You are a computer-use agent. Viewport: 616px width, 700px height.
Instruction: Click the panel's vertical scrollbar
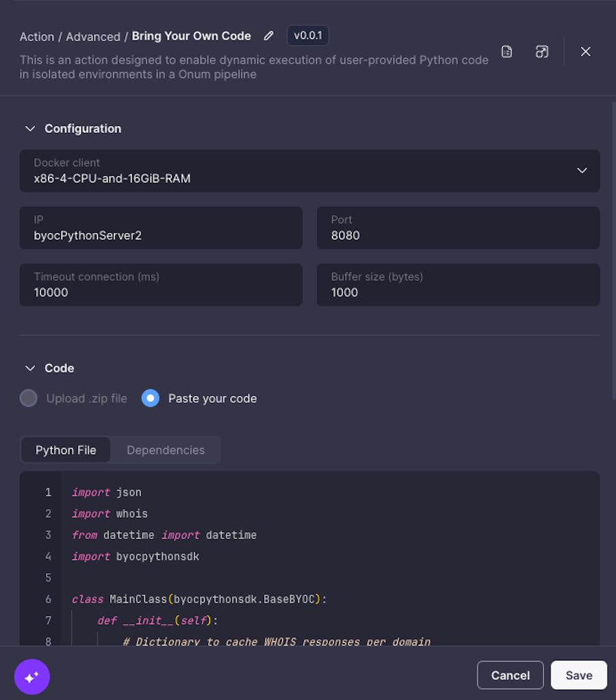tap(614, 250)
